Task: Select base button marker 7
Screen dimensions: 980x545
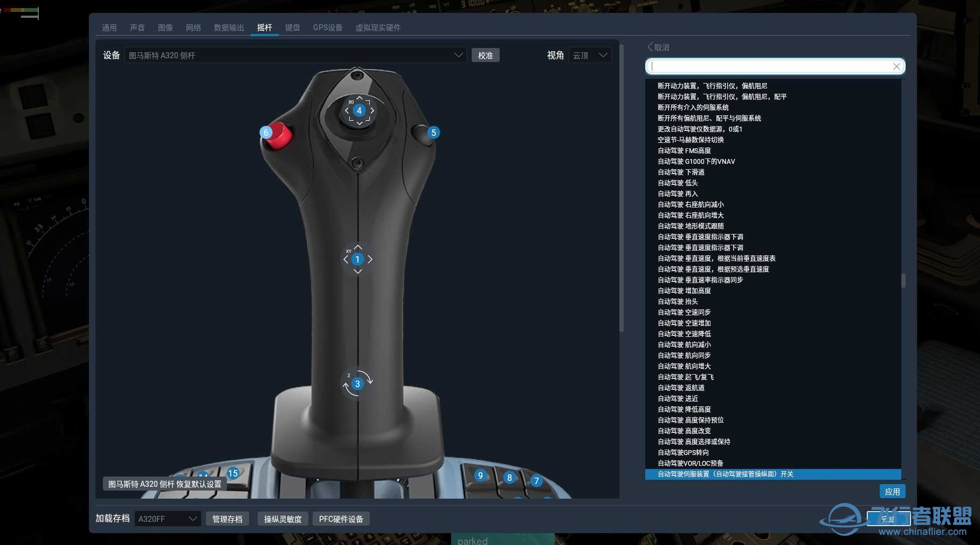Action: pos(536,481)
